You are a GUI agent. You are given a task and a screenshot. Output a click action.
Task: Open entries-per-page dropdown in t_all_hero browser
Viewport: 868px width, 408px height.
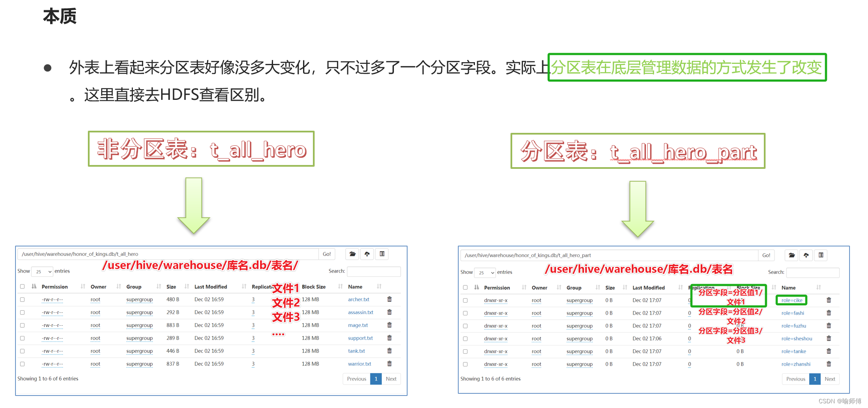click(42, 271)
